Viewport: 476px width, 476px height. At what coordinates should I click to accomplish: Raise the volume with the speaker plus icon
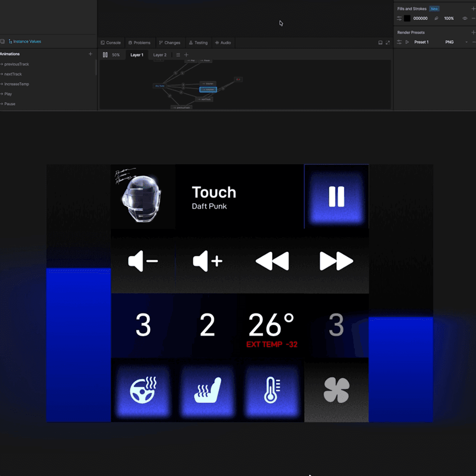(x=207, y=261)
